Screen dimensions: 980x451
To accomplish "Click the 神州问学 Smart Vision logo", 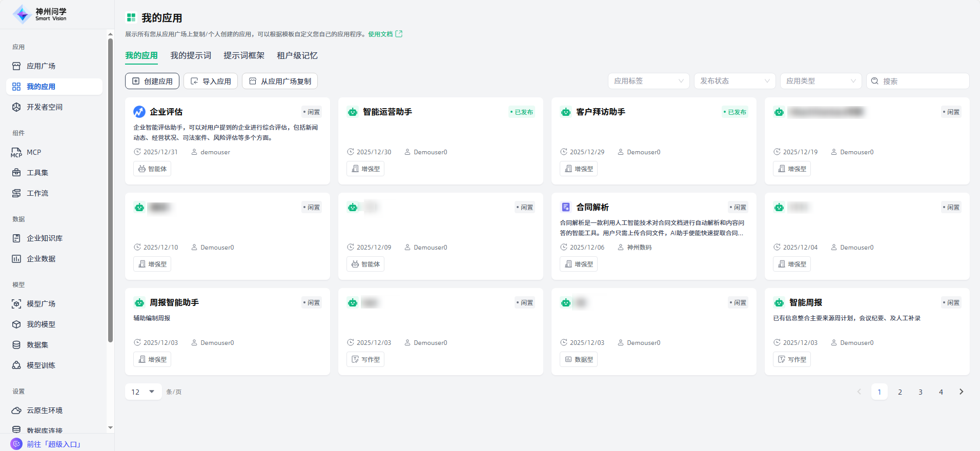I will (x=40, y=14).
